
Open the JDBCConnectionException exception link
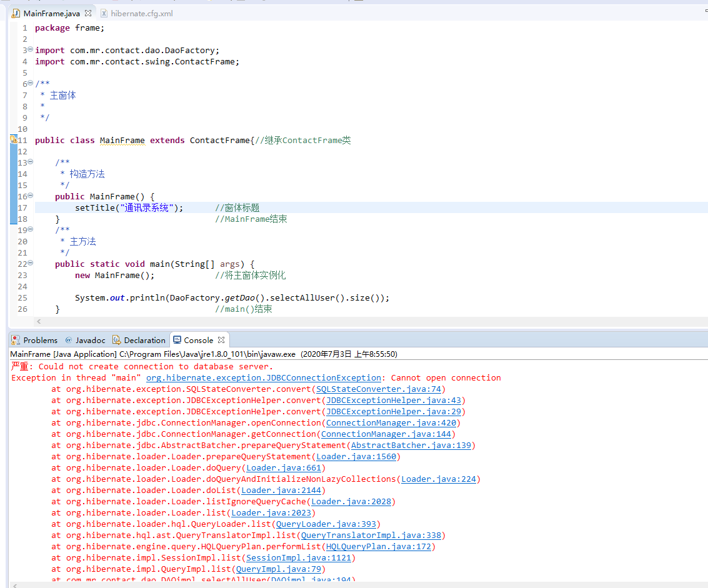(x=264, y=377)
